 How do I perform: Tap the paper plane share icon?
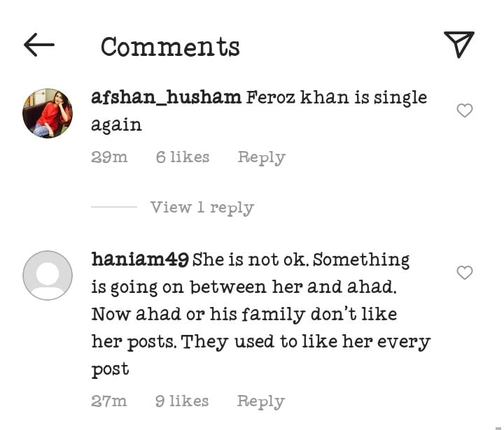coord(459,44)
